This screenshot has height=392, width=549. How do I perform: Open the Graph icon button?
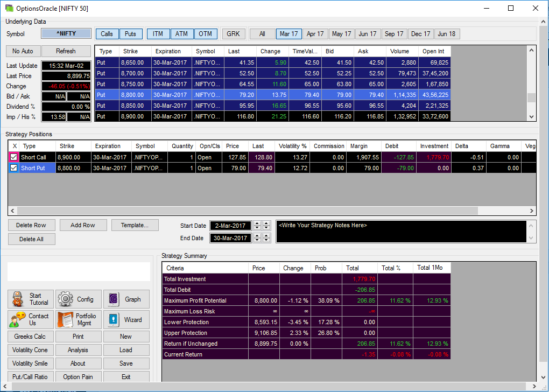tap(126, 299)
